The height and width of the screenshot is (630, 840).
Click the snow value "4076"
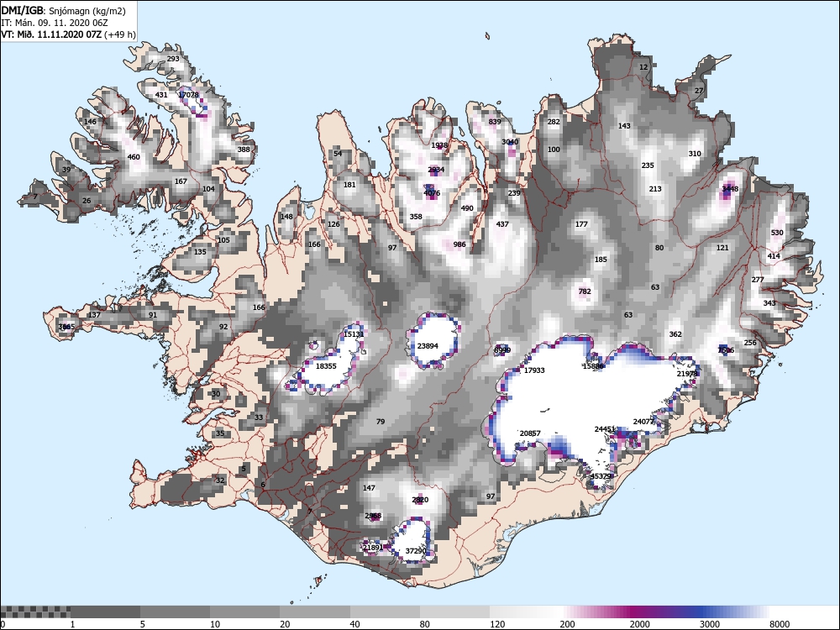pos(432,193)
